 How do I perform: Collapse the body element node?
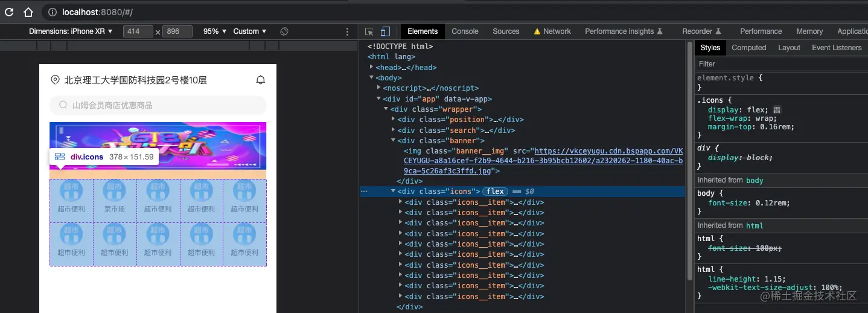tap(371, 77)
